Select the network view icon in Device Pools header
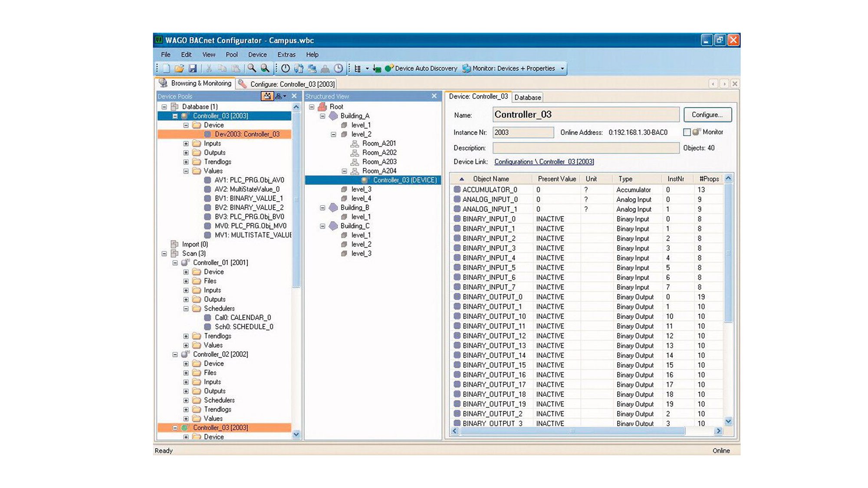The image size is (868, 488). (x=279, y=96)
